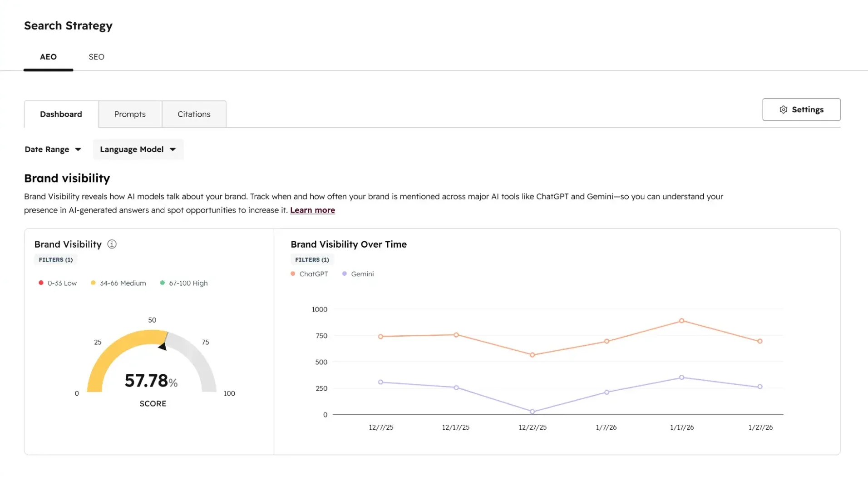The width and height of the screenshot is (868, 477).
Task: Select the Dashboard tab
Action: (61, 114)
